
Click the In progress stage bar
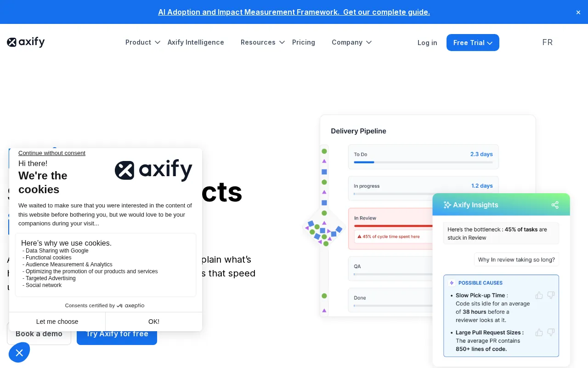click(423, 194)
